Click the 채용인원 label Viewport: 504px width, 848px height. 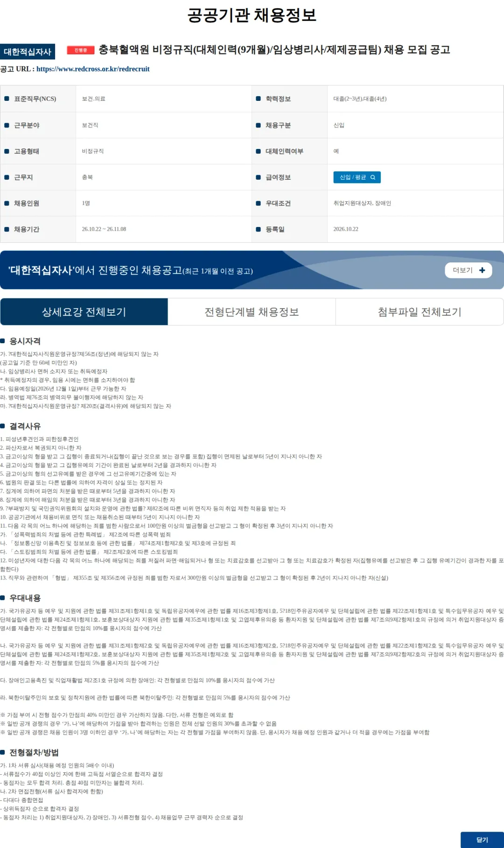[27, 204]
